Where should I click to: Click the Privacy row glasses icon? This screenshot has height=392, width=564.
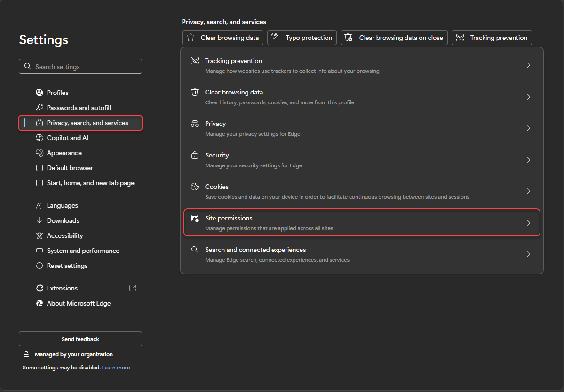click(195, 124)
